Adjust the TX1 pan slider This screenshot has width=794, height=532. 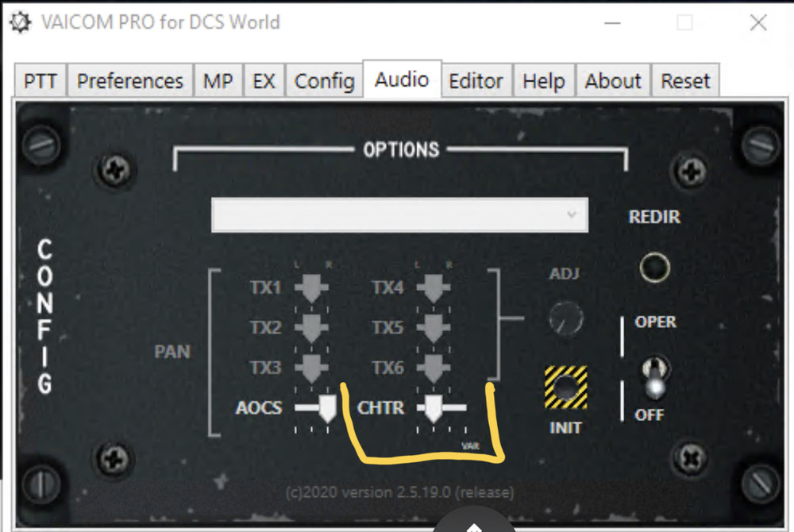pos(311,288)
